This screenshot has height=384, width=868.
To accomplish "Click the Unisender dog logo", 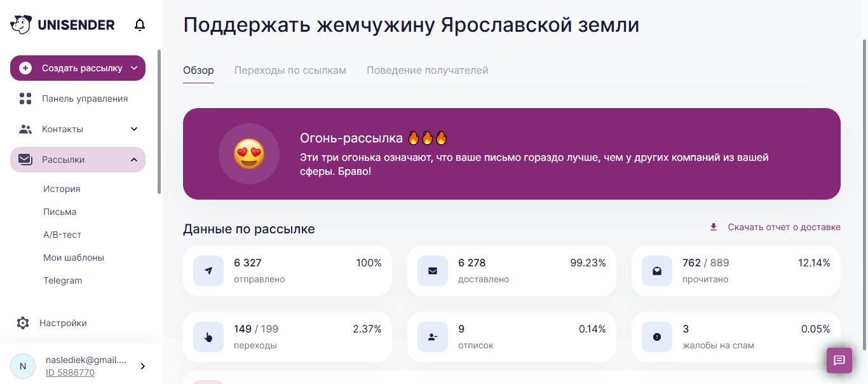I will [x=20, y=25].
